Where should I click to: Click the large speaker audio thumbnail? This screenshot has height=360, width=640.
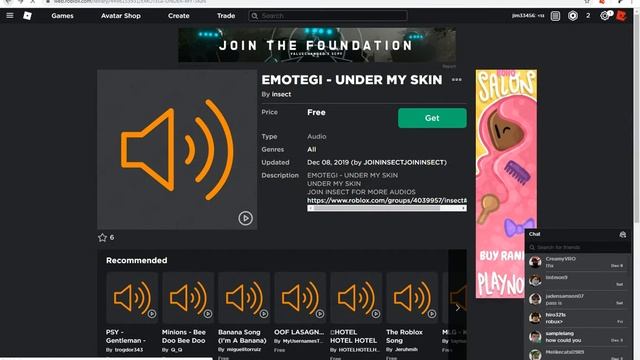click(177, 149)
